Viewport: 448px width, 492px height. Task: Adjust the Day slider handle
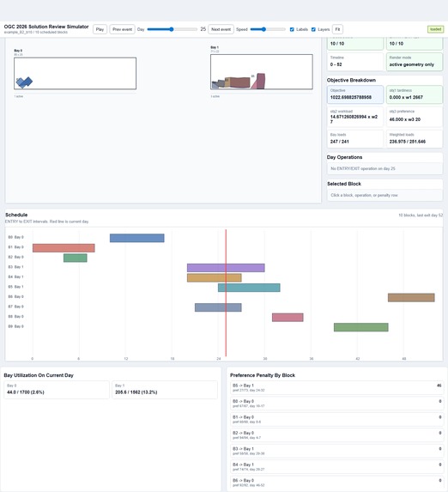[172, 29]
